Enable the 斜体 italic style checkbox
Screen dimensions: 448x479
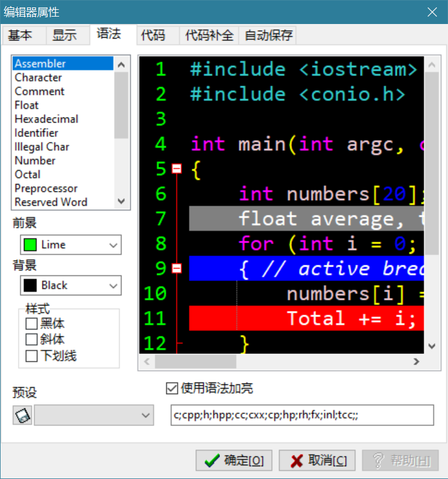pos(31,339)
